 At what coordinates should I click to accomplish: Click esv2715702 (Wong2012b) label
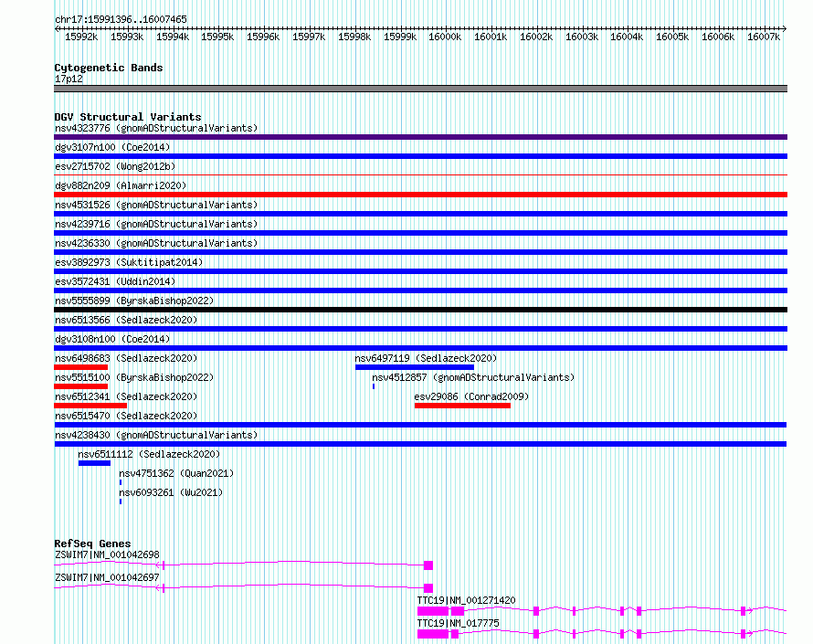click(x=115, y=166)
